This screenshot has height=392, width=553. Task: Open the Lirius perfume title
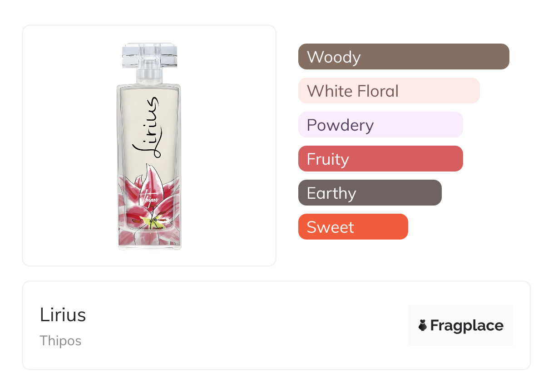tap(63, 315)
